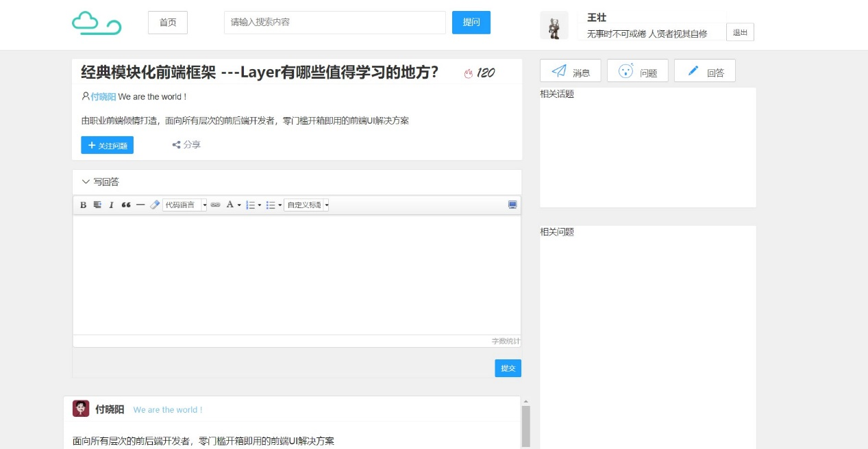Viewport: 868px width, 449px height.
Task: Click the flame hot-score icon beside 120
Action: coord(469,73)
